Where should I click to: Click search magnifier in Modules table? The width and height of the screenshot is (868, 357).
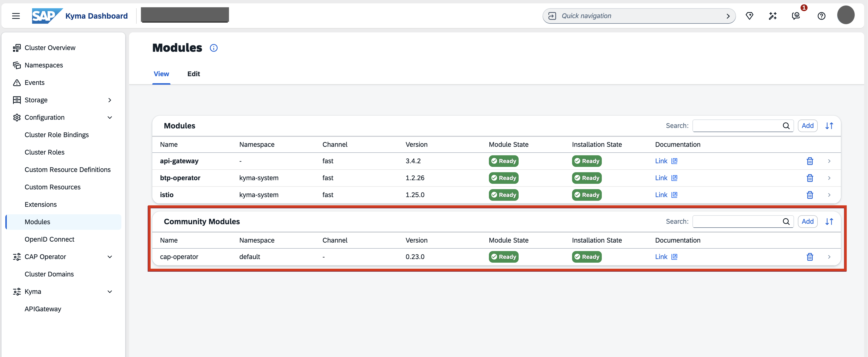pos(786,126)
